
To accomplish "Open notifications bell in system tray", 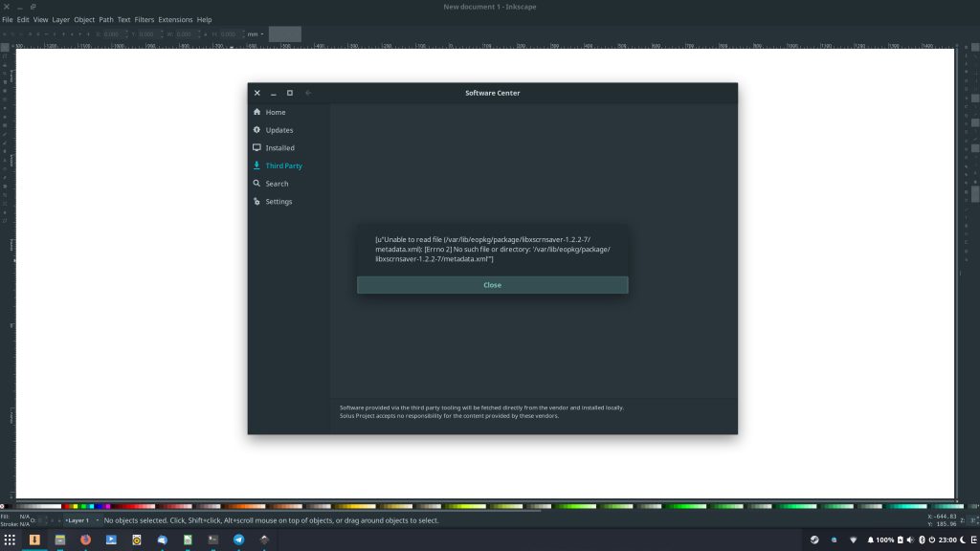I will (870, 540).
